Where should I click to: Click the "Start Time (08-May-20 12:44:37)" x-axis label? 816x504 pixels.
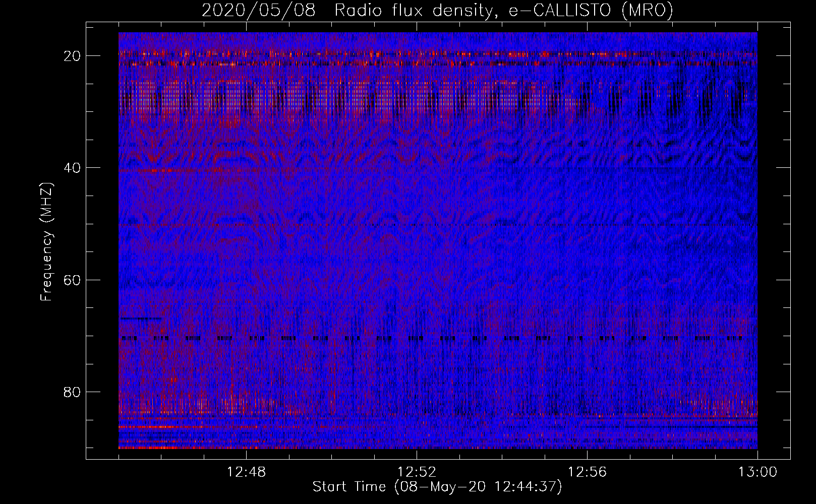point(437,487)
